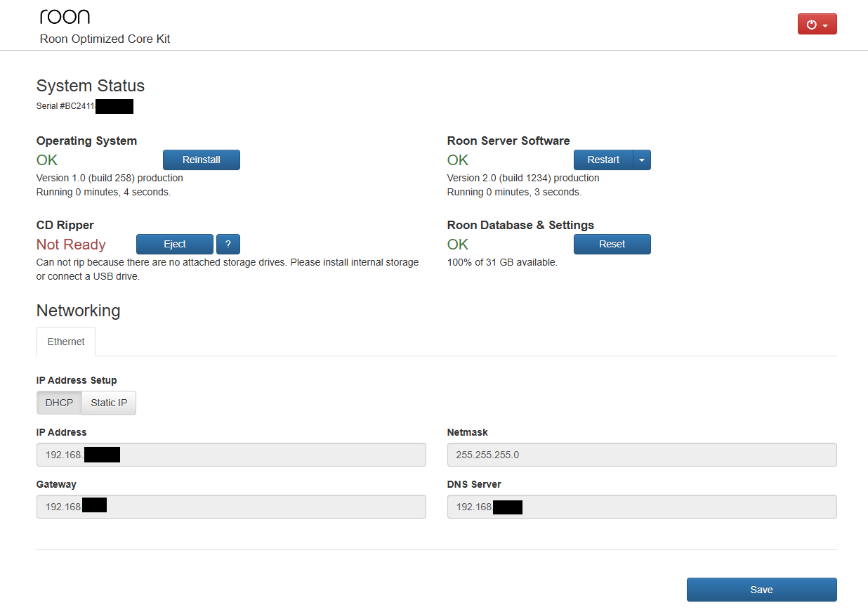Click the Roon Optimized Core Kit title
The width and height of the screenshot is (868, 610).
[105, 39]
